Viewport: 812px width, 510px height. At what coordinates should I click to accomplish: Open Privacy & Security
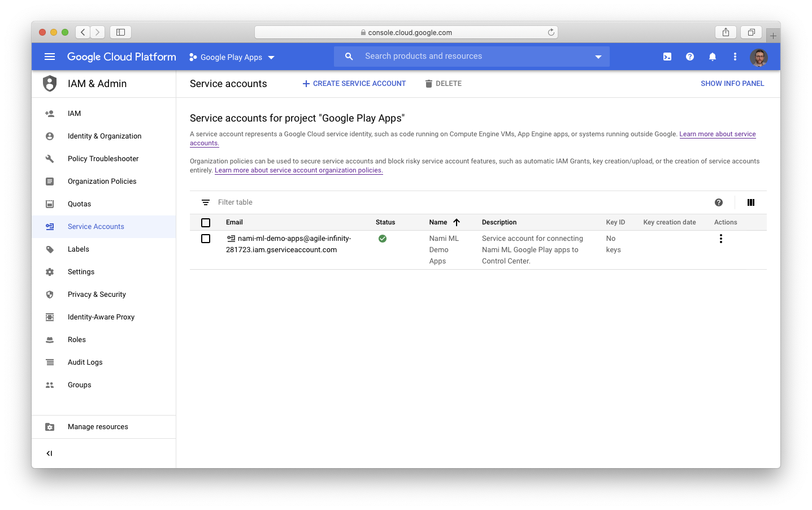pos(104,295)
